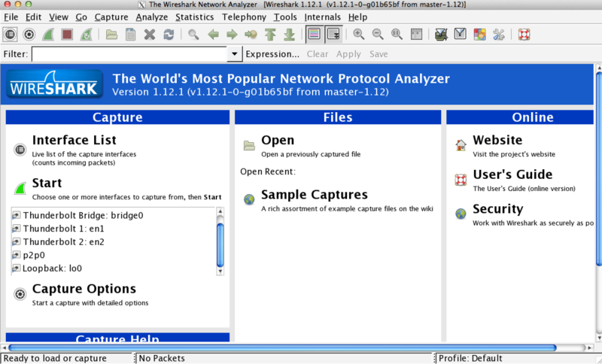Click the horizontal scrollbar at window bottom
This screenshot has width=602, height=364.
point(282,348)
